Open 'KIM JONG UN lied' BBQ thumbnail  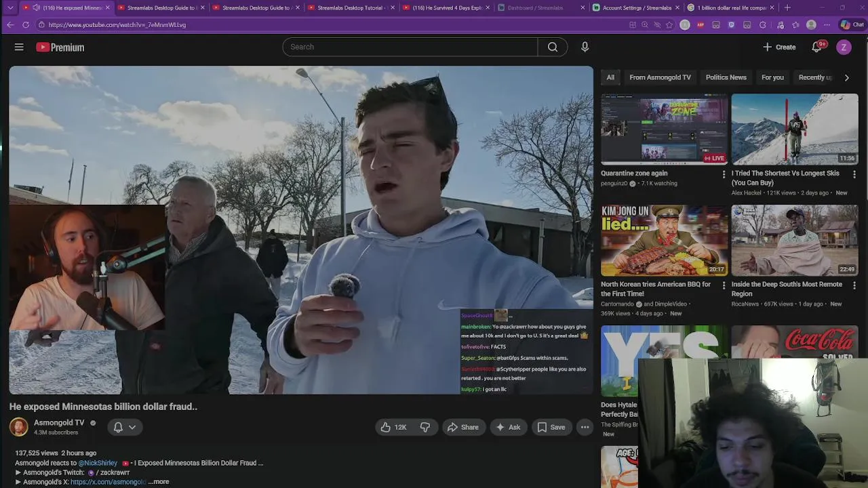pos(664,240)
